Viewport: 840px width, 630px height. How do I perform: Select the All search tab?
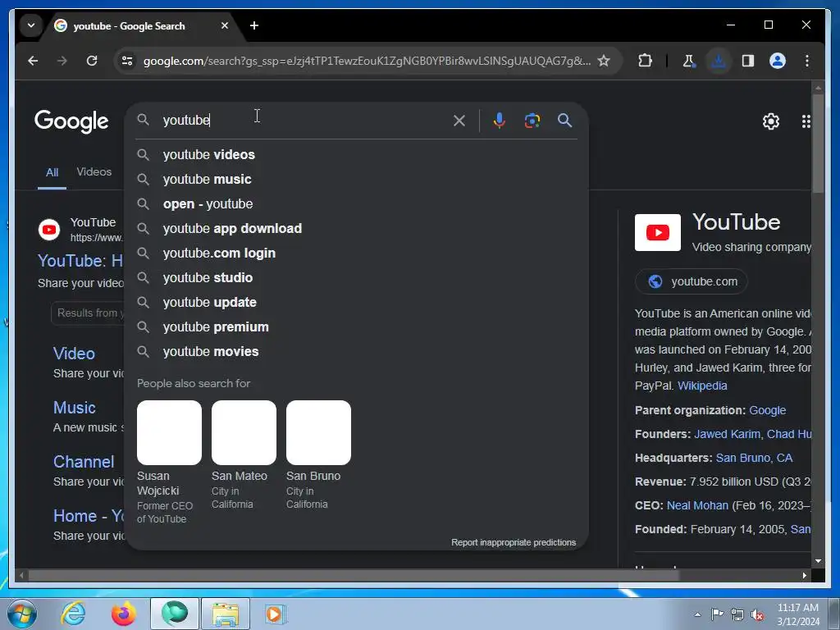pos(52,172)
